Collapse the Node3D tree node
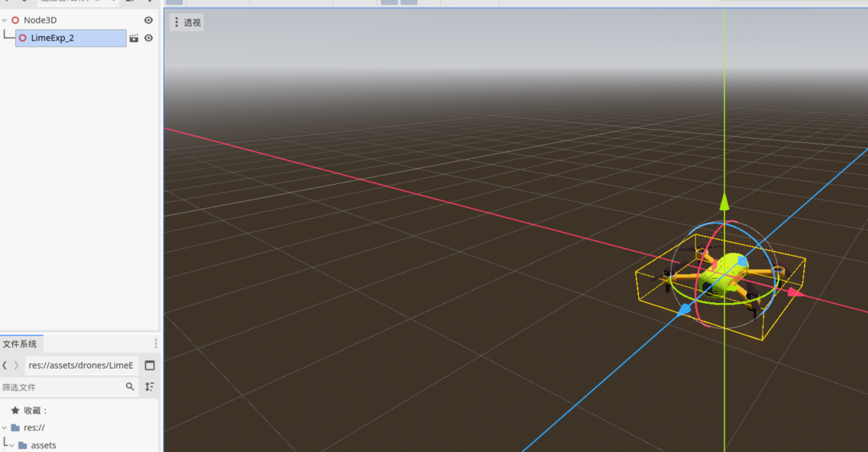This screenshot has height=452, width=868. pos(5,21)
